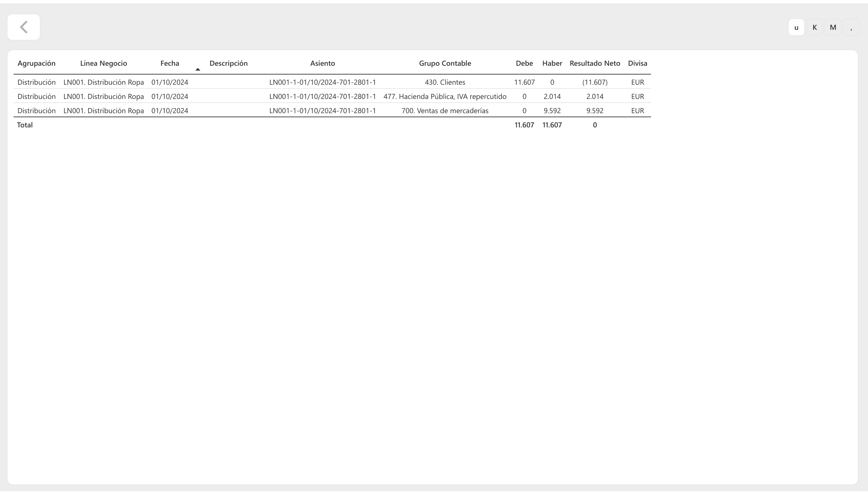The width and height of the screenshot is (868, 495).
Task: Click Resultado Neto 2.014 in Hacienda row
Action: [x=595, y=97]
